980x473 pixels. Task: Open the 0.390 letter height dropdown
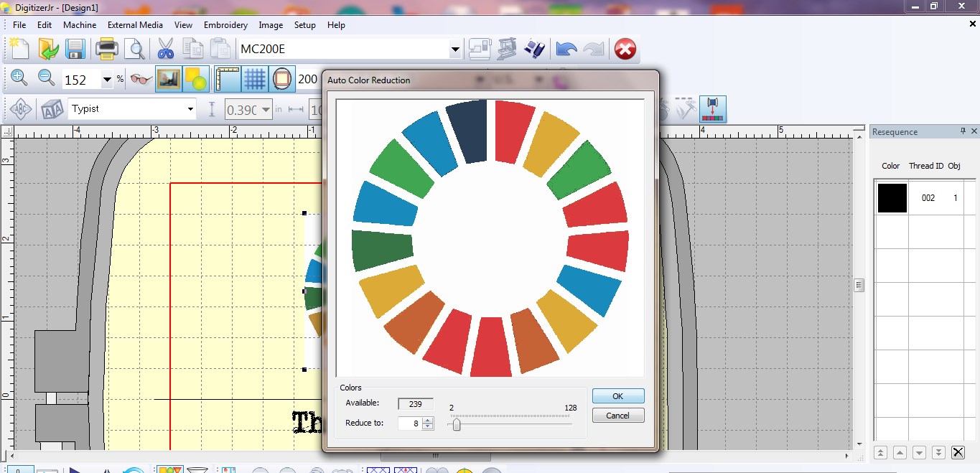pos(266,110)
